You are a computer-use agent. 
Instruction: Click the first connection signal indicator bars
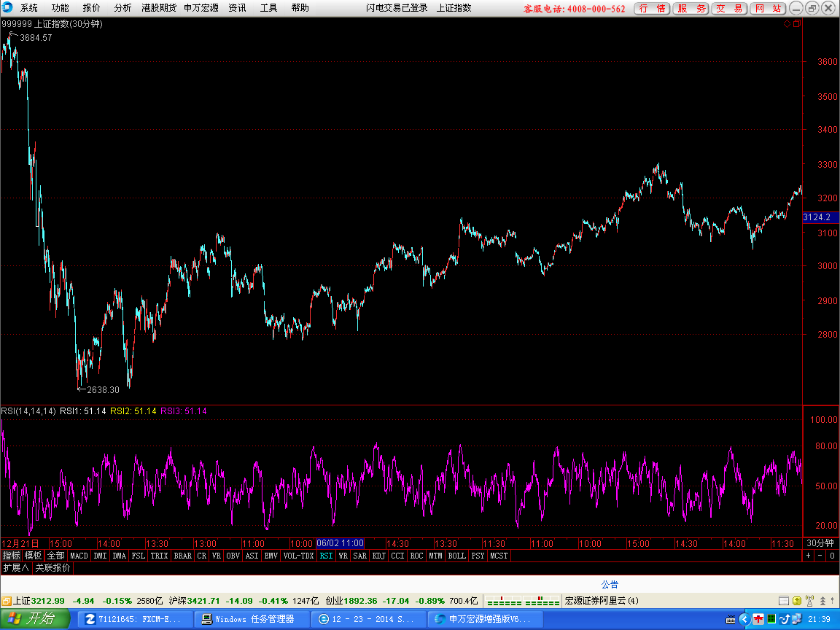[504, 601]
